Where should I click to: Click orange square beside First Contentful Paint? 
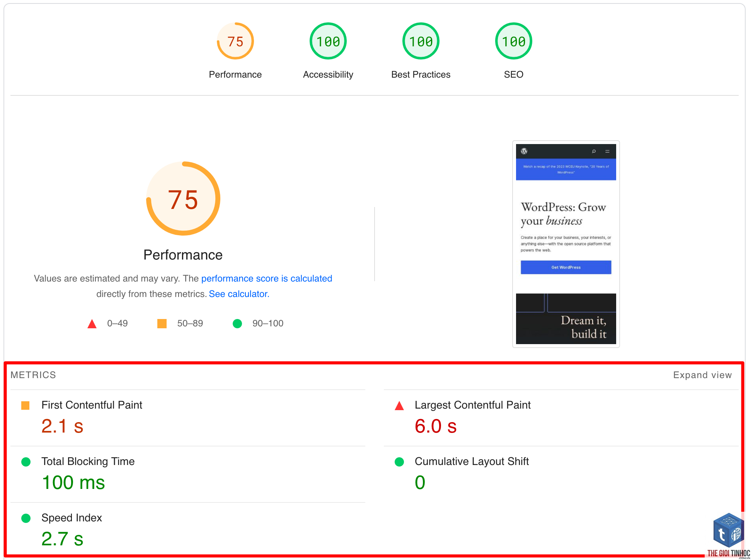pos(26,406)
